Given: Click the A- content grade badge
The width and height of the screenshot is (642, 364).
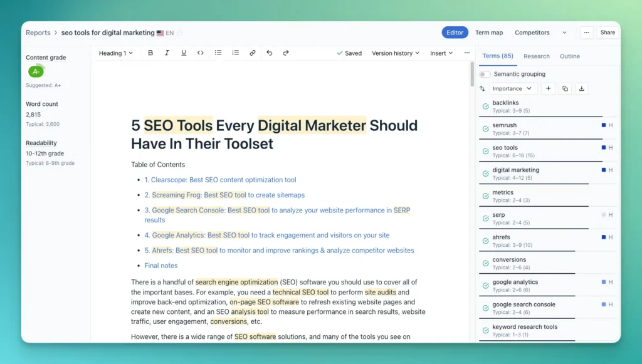Looking at the screenshot, I should click(x=36, y=71).
